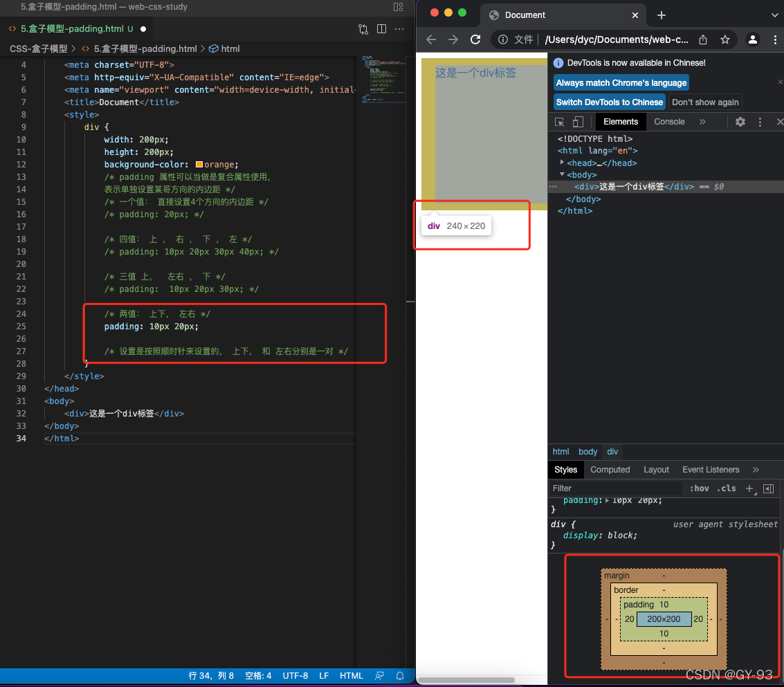Click the browser forward arrow
784x687 pixels.
453,39
